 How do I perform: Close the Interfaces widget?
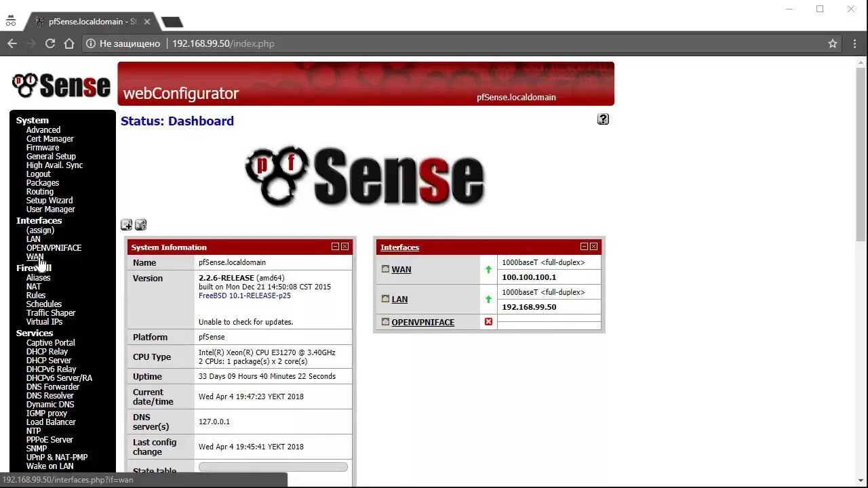[593, 247]
